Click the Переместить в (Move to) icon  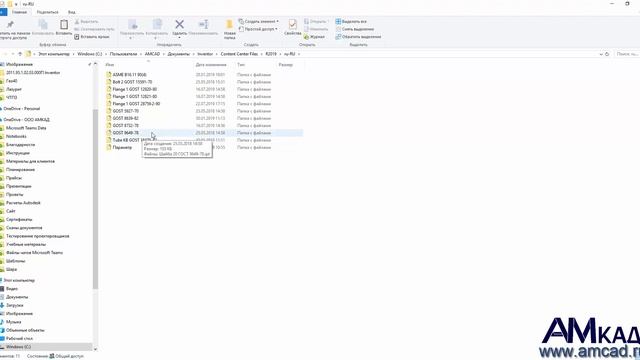(x=132, y=24)
